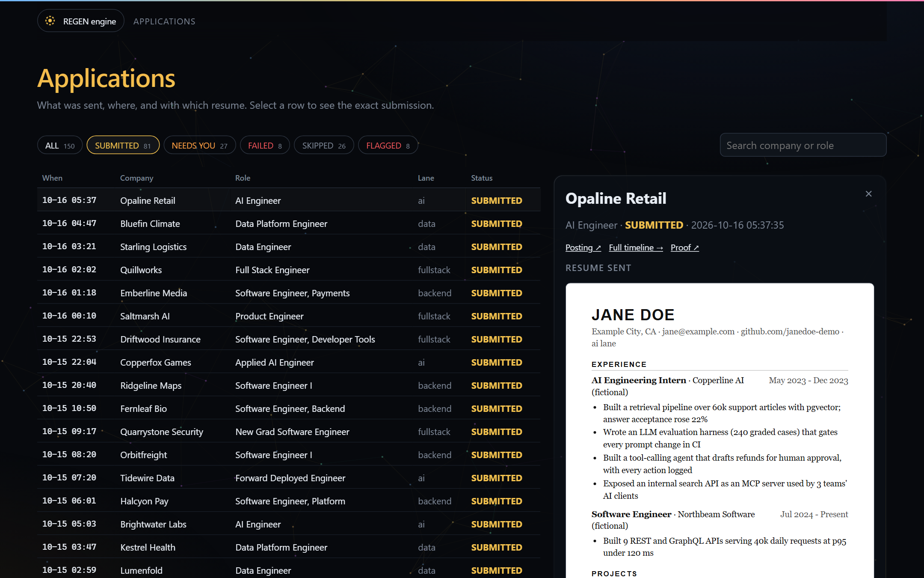The width and height of the screenshot is (924, 578).
Task: Click the Status column header
Action: [x=482, y=178]
